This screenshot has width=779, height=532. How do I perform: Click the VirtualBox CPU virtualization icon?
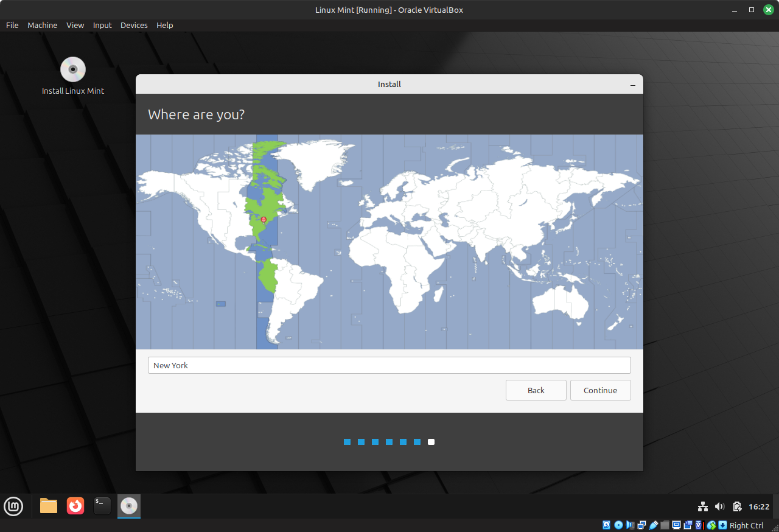[x=699, y=525]
